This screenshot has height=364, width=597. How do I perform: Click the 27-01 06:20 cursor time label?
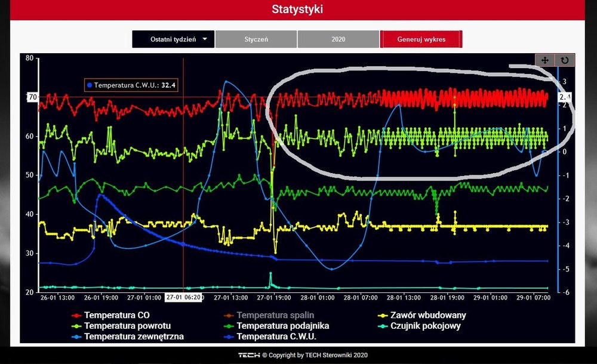tap(184, 298)
